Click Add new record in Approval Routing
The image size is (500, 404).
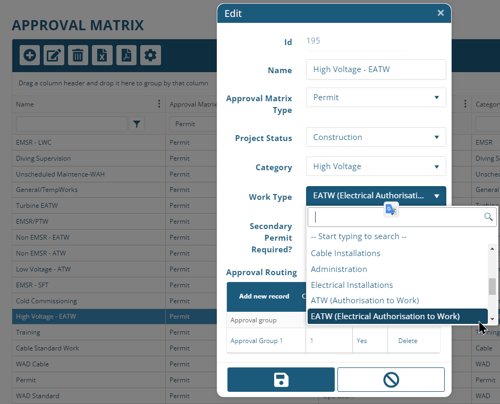click(x=264, y=296)
